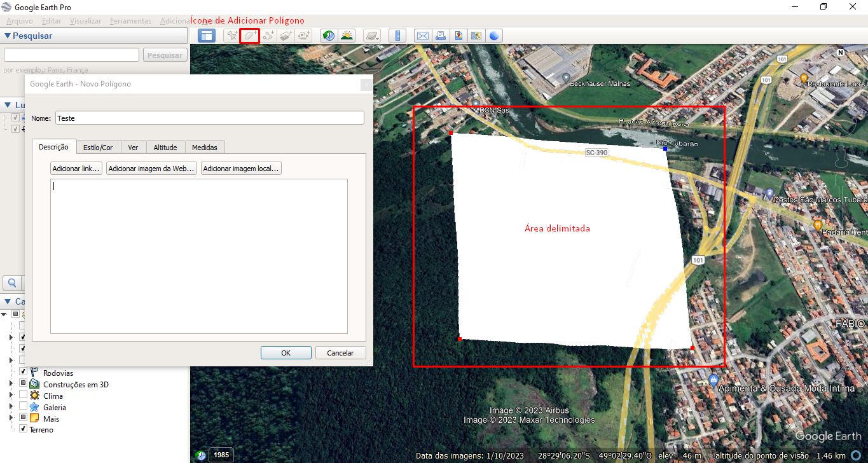Screen dimensions: 868x463
Task: Click the Nome text field
Action: coord(210,118)
